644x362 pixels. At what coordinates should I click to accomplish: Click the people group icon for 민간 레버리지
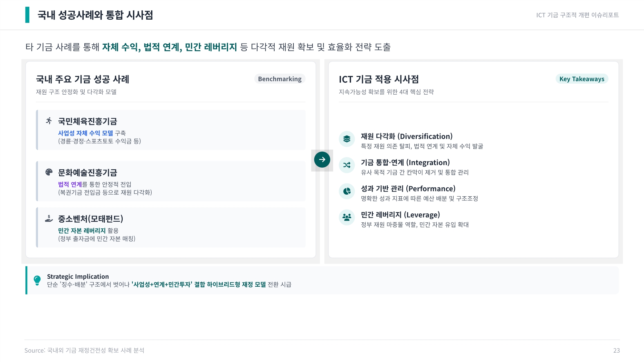coord(347,217)
